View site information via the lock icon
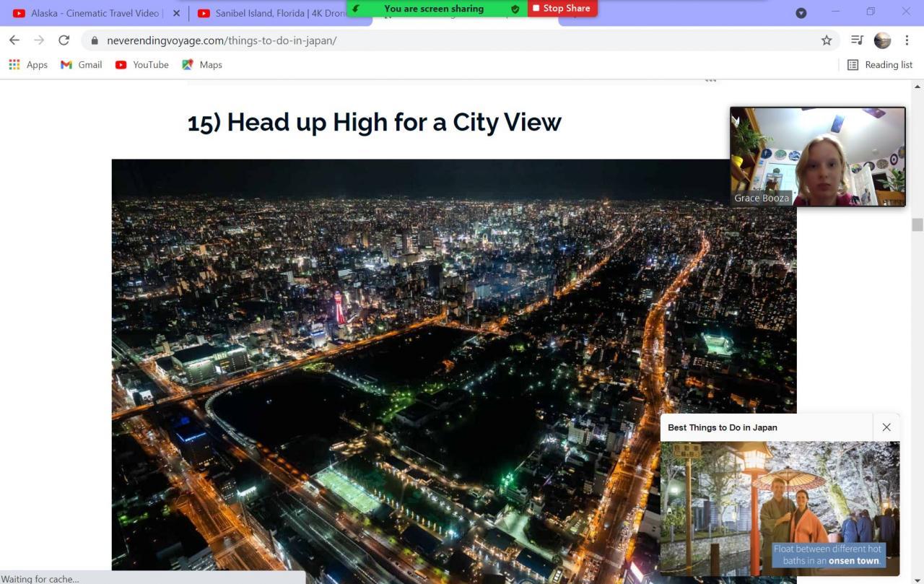Viewport: 924px width, 584px height. click(94, 40)
